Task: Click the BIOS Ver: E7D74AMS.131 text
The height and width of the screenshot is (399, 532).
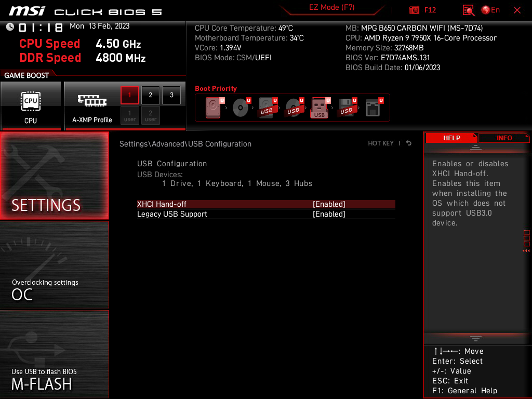Action: pyautogui.click(x=388, y=58)
